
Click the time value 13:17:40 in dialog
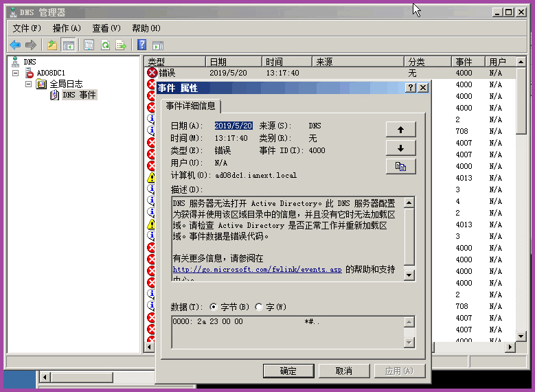[231, 138]
